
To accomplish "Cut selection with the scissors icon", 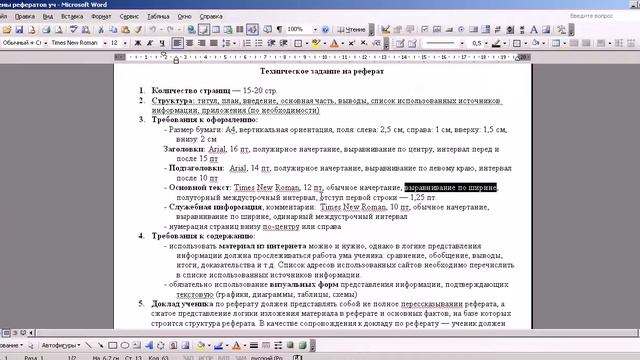I will [100, 30].
